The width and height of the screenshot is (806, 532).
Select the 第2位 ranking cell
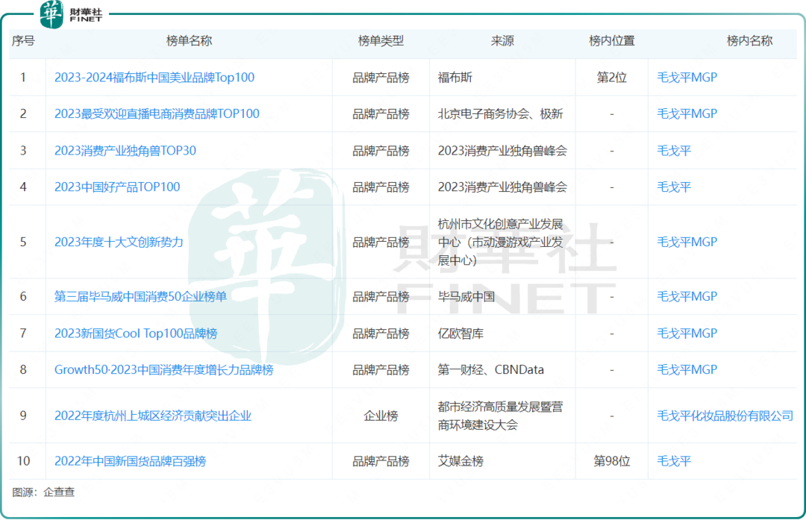tap(611, 78)
